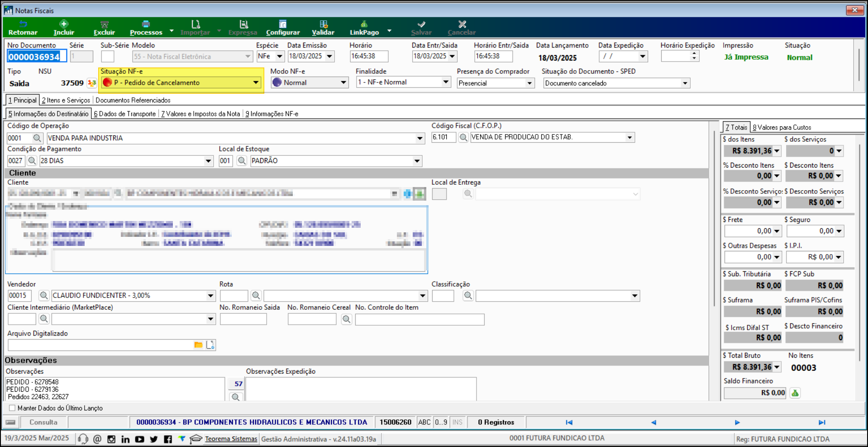
Task: Open the Modo NF-e dropdown
Action: click(x=343, y=82)
